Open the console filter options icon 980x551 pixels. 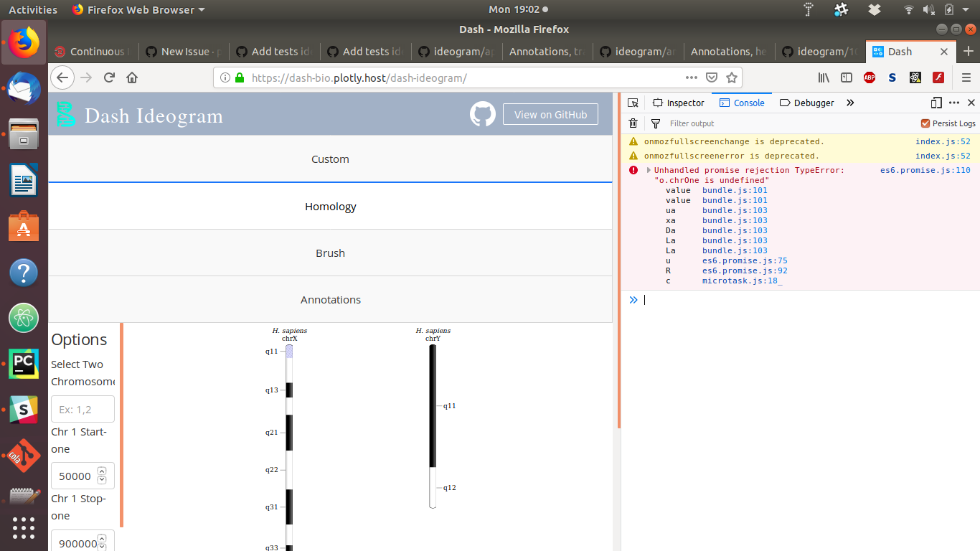656,123
